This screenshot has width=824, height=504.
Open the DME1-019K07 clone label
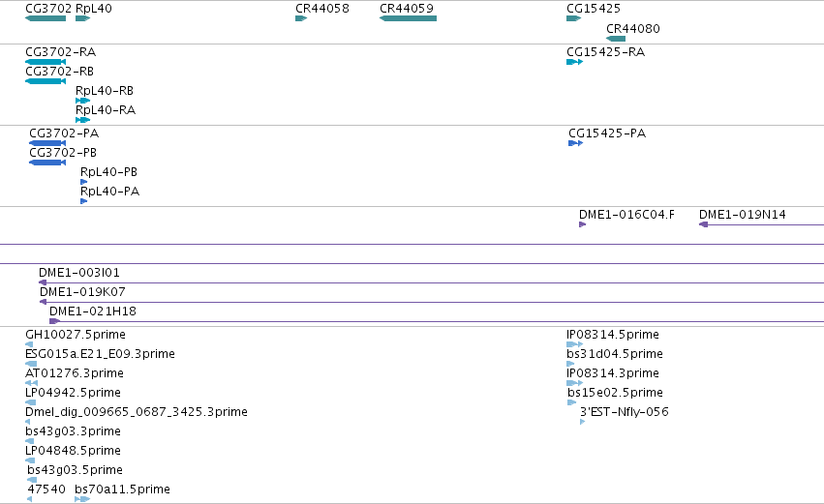pyautogui.click(x=82, y=292)
